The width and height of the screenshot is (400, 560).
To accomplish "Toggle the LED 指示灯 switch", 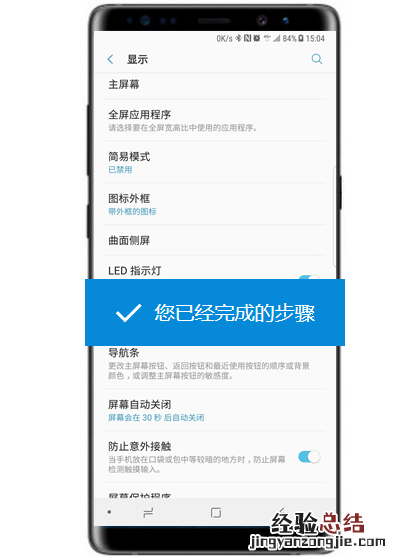I will tap(309, 277).
